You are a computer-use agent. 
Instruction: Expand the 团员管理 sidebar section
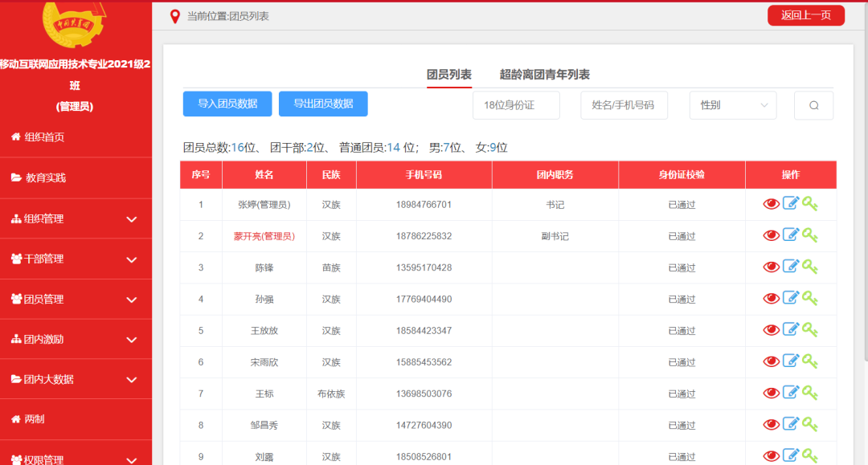coord(76,299)
